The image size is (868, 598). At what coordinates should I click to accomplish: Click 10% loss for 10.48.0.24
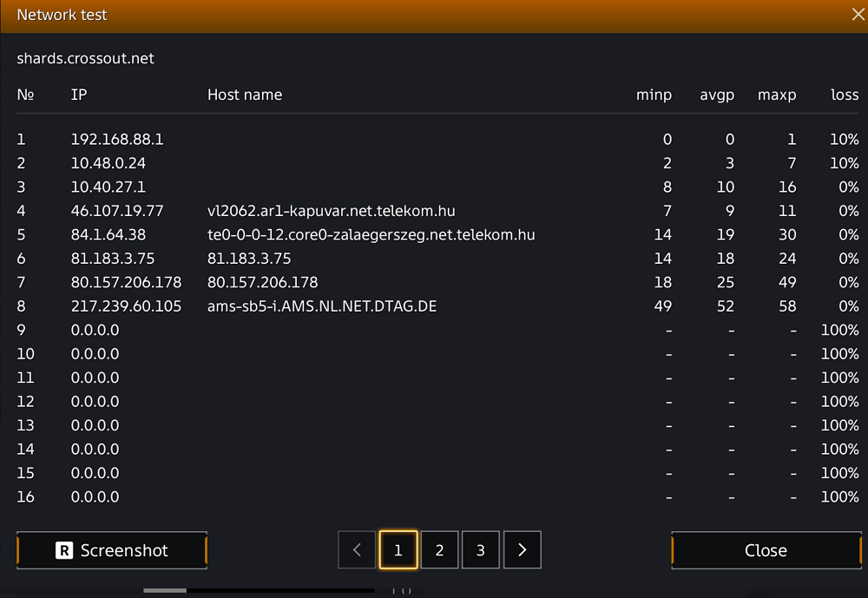tap(845, 163)
